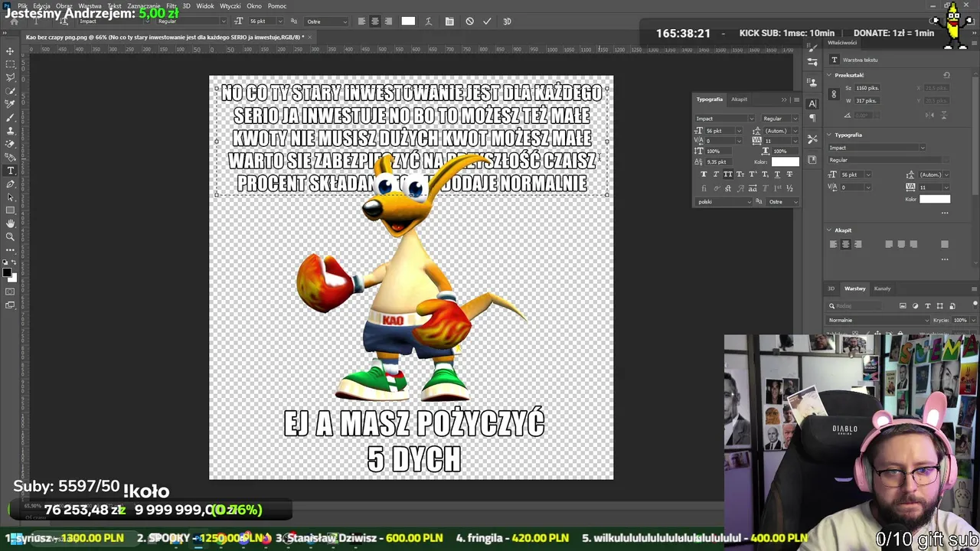
Task: Select the Eraser tool
Action: pos(10,144)
